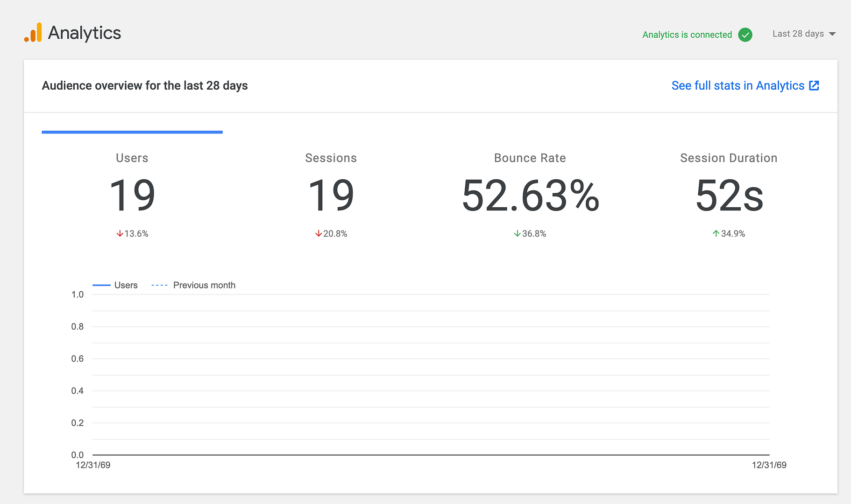Click the blue active-tab indicator bar
851x504 pixels.
(132, 133)
